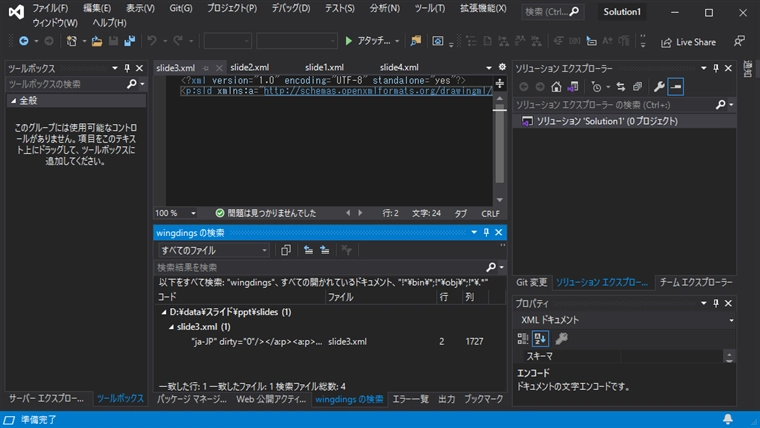This screenshot has height=428, width=760.
Task: Open Solution Explorer properties wrench icon
Action: coord(659,87)
